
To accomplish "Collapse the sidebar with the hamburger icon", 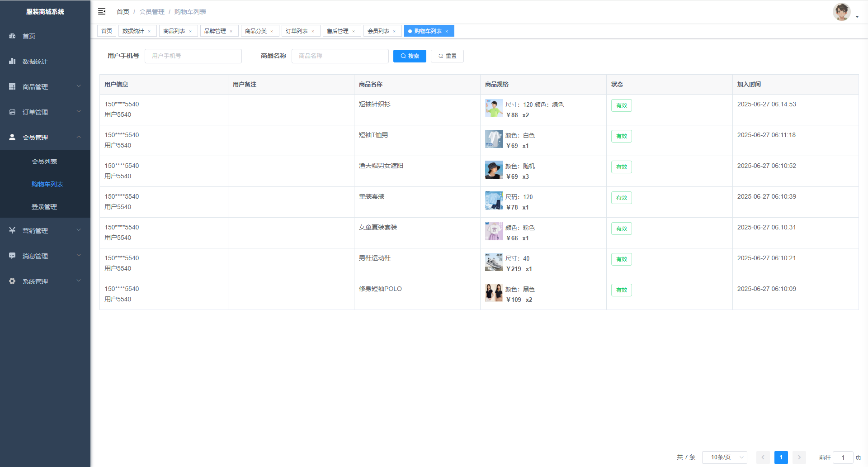I will tap(102, 11).
